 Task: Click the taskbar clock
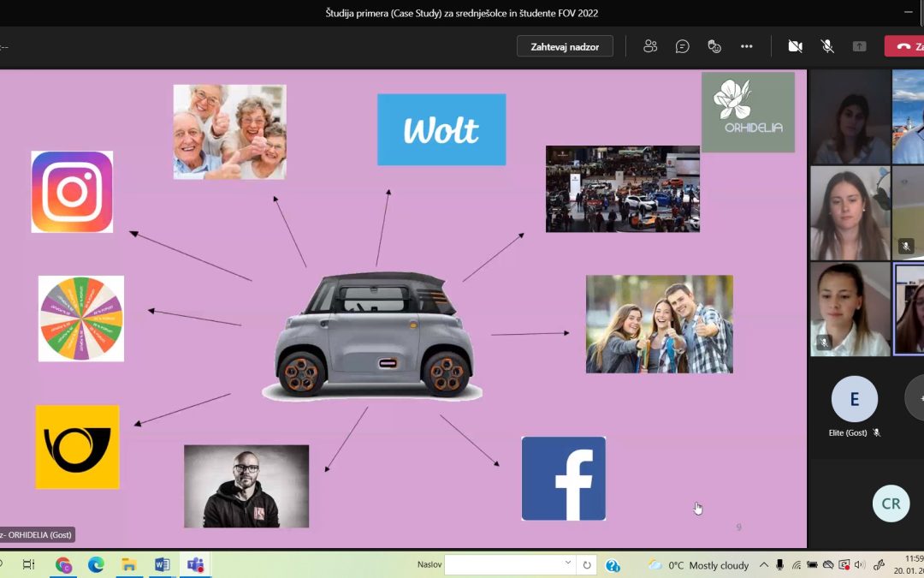[909, 564]
